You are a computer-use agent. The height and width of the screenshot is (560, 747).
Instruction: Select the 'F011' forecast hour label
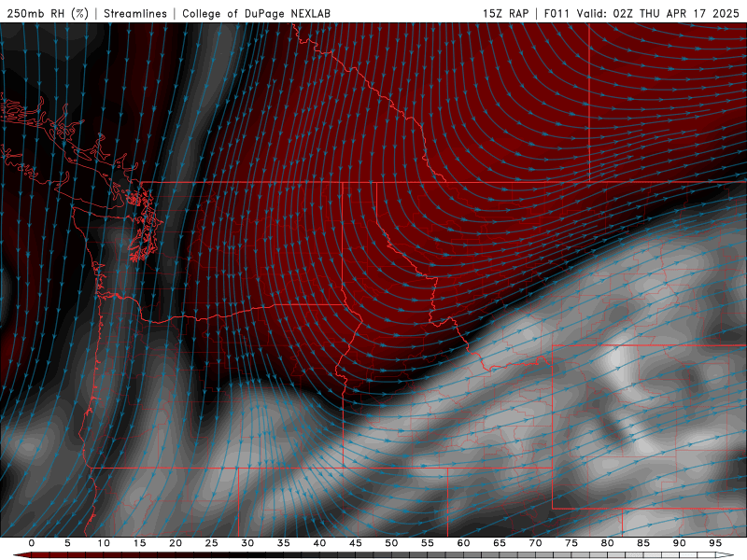click(x=557, y=13)
